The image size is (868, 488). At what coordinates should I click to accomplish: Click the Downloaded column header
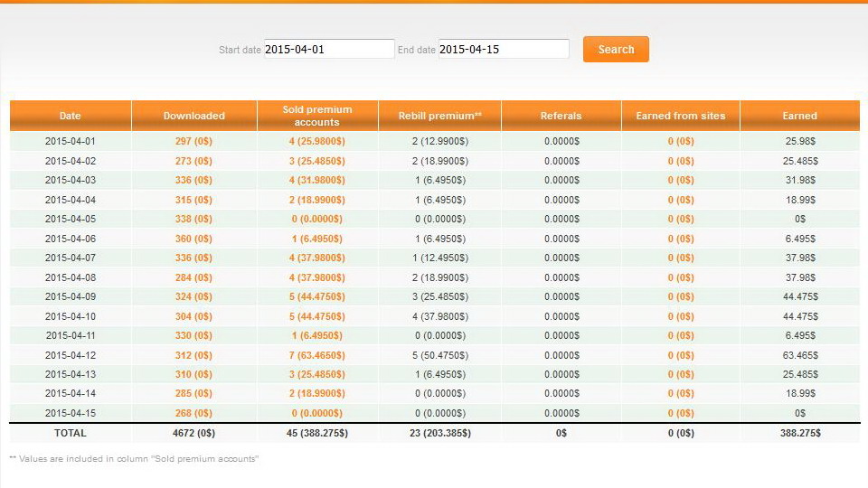(x=193, y=116)
